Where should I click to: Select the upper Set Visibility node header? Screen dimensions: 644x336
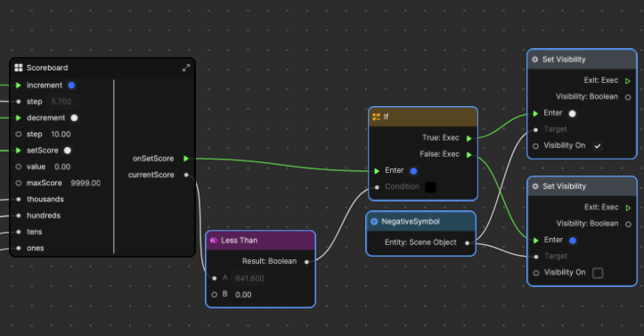(x=582, y=60)
